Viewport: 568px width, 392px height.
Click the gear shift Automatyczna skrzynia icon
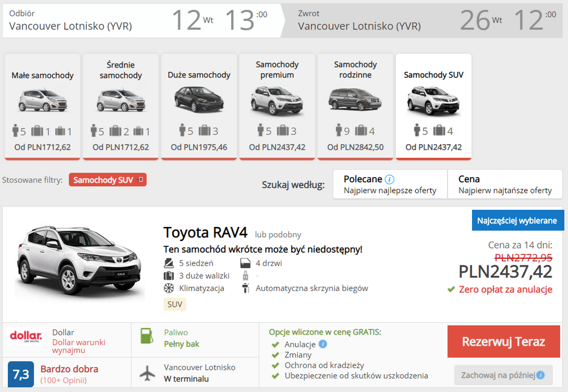coord(245,288)
